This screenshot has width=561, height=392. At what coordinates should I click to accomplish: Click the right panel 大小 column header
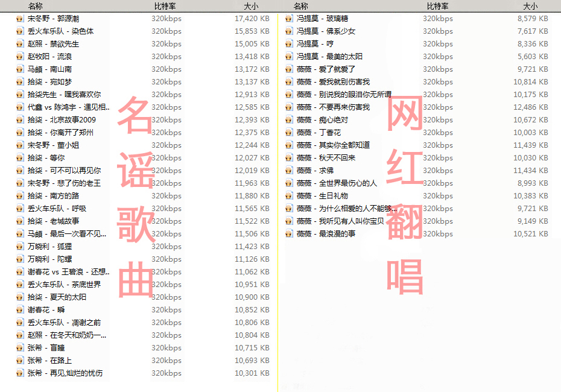[x=530, y=6]
